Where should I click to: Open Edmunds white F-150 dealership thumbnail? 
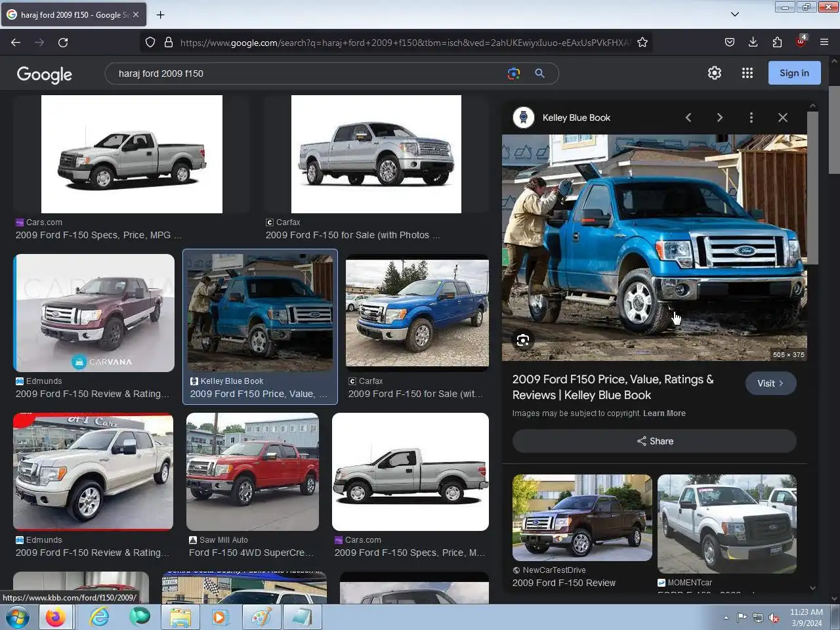click(93, 472)
